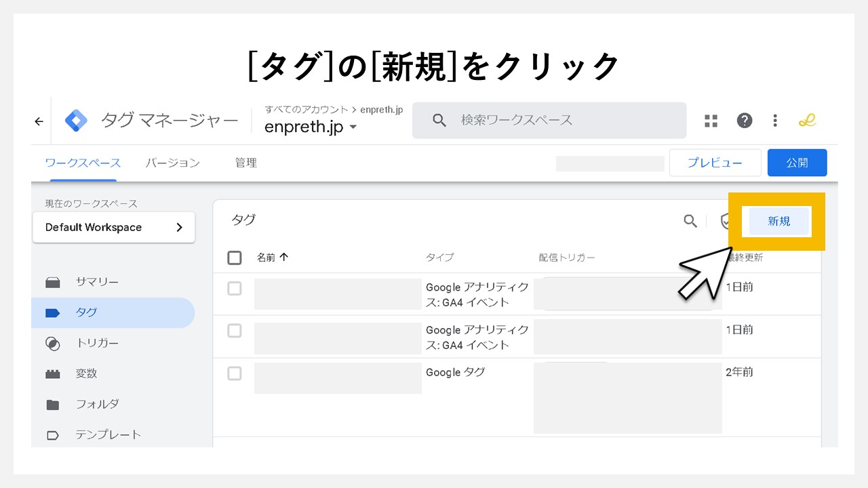This screenshot has width=868, height=488.
Task: Switch to the 管理 tab
Action: (x=245, y=163)
